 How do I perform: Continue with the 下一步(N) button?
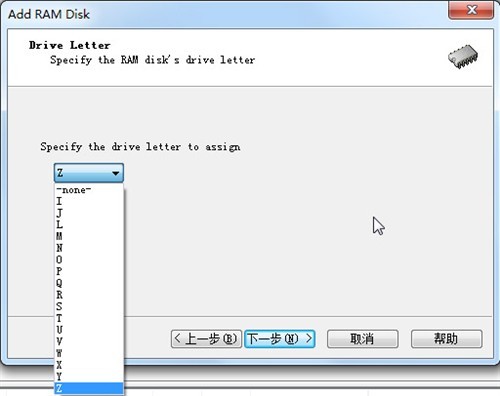(280, 339)
